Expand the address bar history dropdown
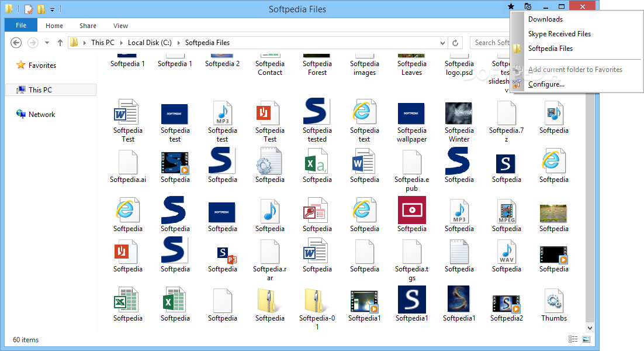Image resolution: width=644 pixels, height=351 pixels. pyautogui.click(x=442, y=43)
